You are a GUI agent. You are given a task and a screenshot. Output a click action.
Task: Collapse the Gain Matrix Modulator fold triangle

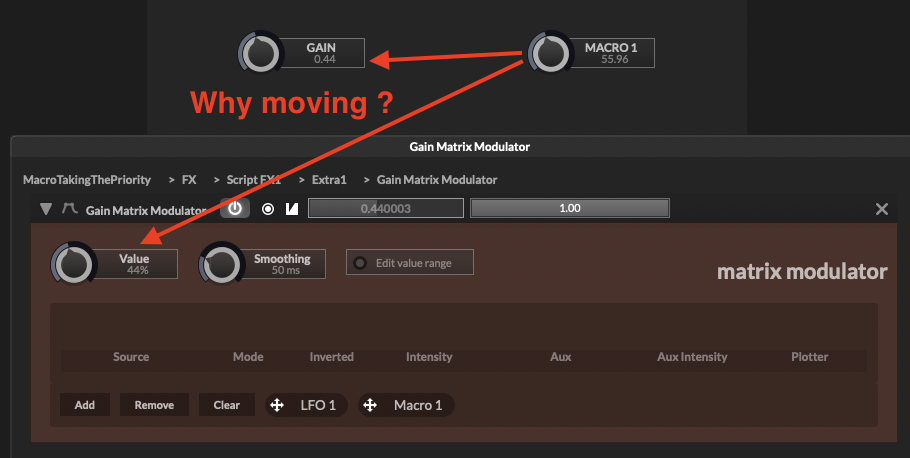(45, 210)
